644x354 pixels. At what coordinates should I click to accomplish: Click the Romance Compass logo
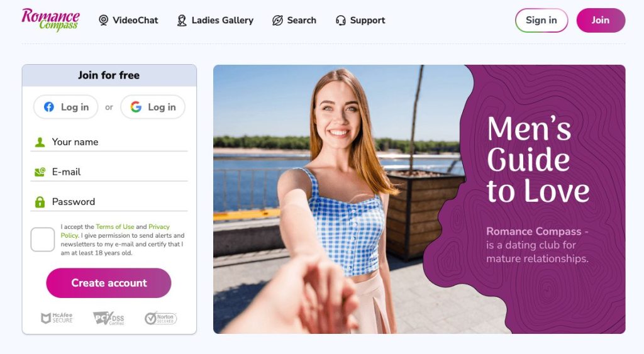(50, 19)
